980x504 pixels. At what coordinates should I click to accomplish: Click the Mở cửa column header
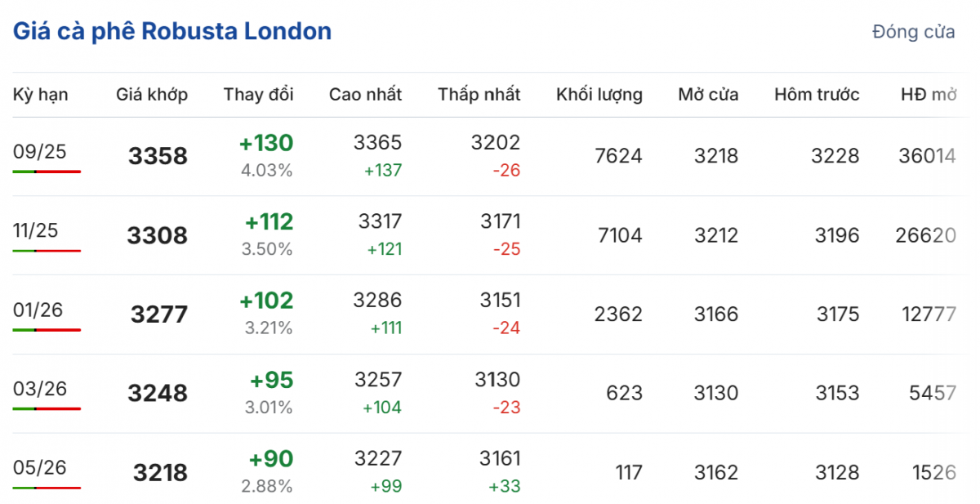[708, 95]
